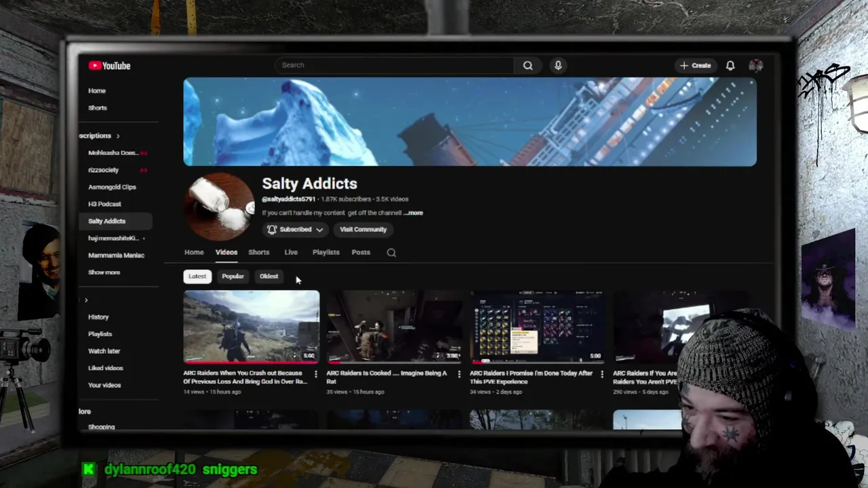Viewport: 868px width, 488px height.
Task: Open Salty Addicts in sidebar
Action: click(x=117, y=221)
